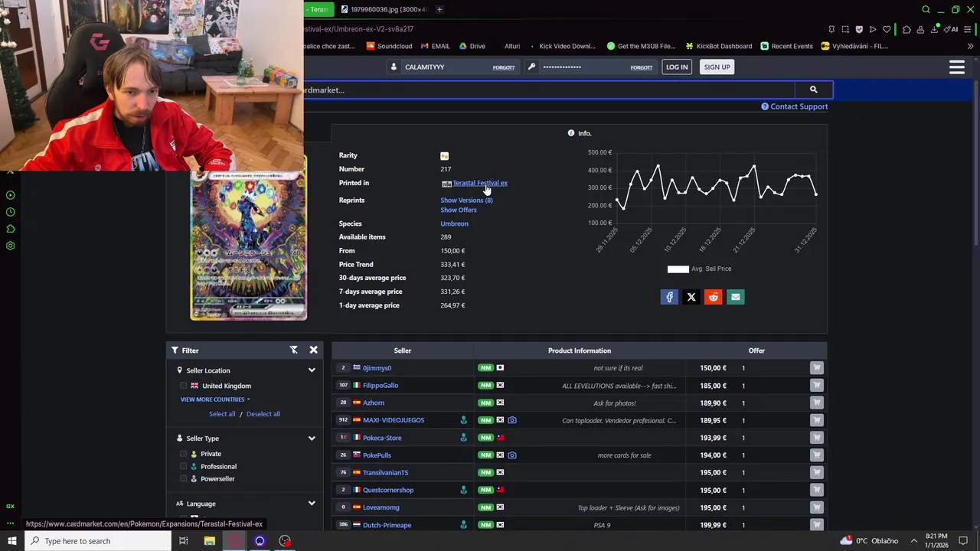Click the heart bookmark icon in address bar
The image size is (980, 551).
pyautogui.click(x=887, y=29)
